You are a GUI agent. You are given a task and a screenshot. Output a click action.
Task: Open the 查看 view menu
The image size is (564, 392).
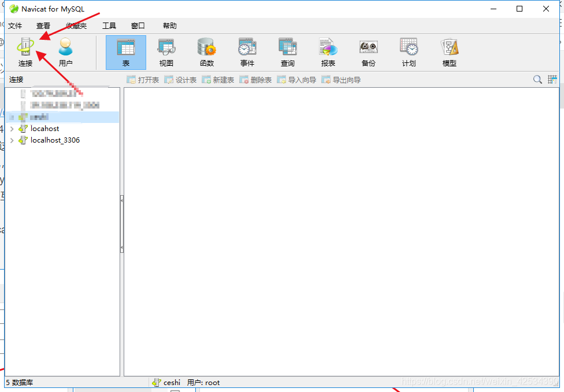43,25
